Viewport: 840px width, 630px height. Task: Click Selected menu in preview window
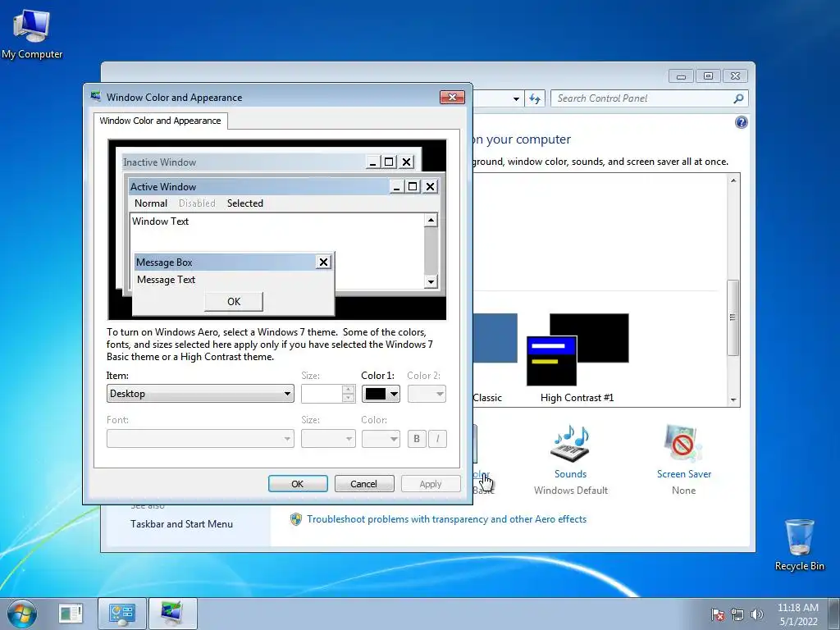click(244, 203)
